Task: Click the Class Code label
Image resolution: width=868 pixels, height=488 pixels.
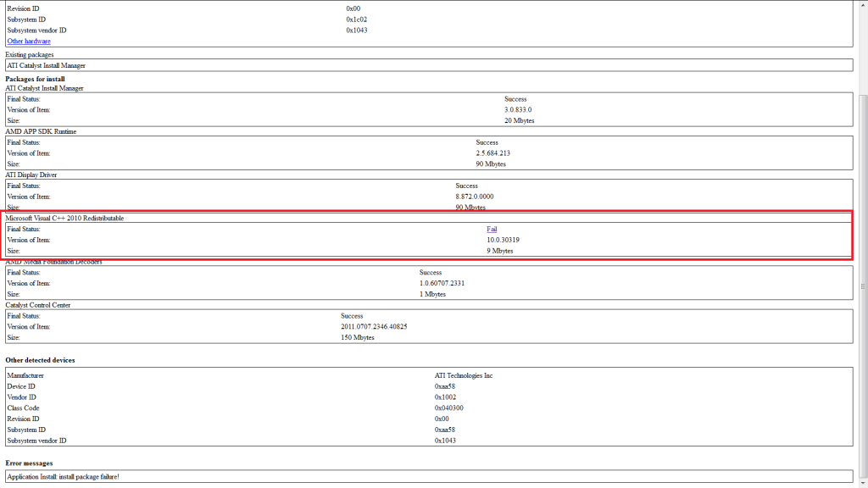Action: pos(23,408)
